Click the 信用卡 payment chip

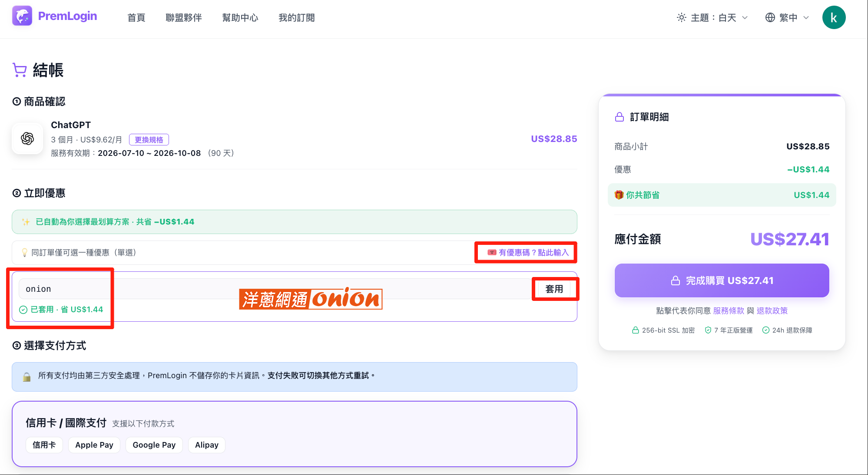(x=44, y=445)
